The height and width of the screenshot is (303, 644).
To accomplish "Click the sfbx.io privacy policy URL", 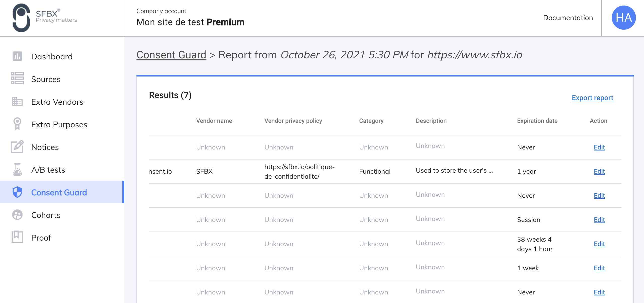I will click(299, 172).
